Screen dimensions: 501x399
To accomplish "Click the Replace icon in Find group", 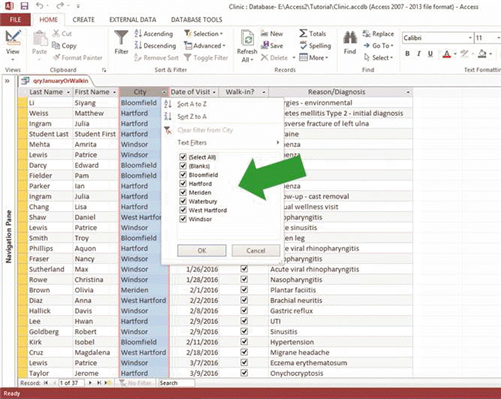I will (x=367, y=33).
